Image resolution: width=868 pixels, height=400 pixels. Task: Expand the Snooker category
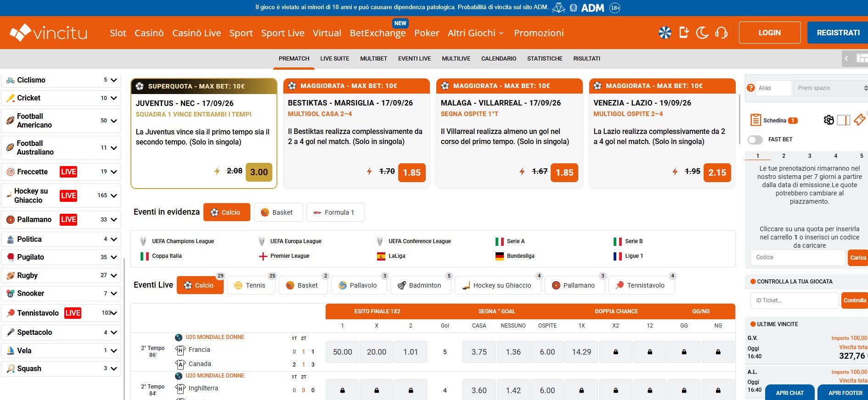point(114,294)
